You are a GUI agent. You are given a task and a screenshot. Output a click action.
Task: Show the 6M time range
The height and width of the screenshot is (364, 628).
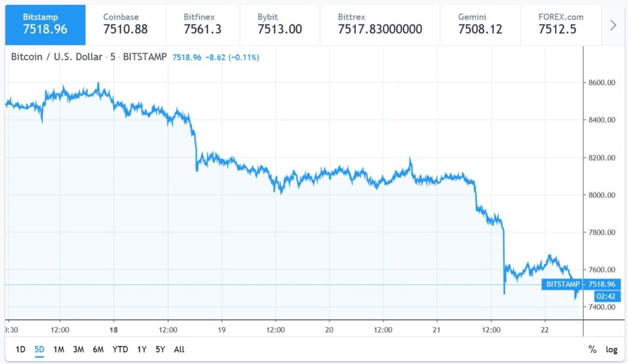[x=98, y=349]
